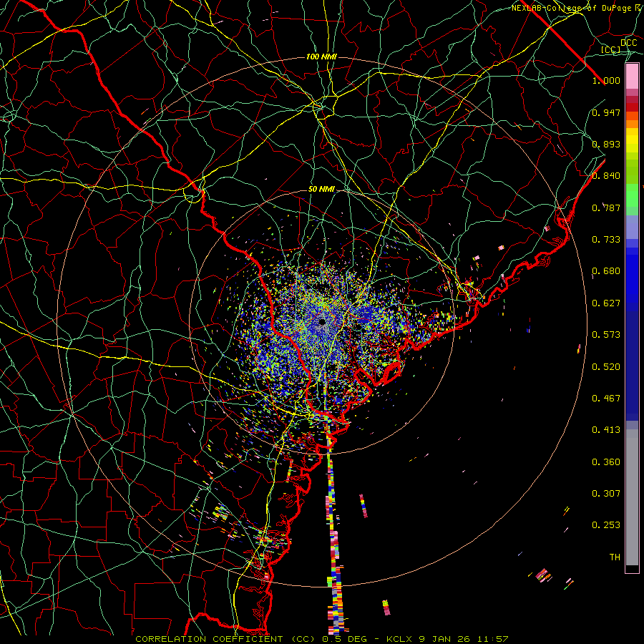The image size is (644, 644).
Task: Click the 0.413 scale value
Action: [606, 430]
